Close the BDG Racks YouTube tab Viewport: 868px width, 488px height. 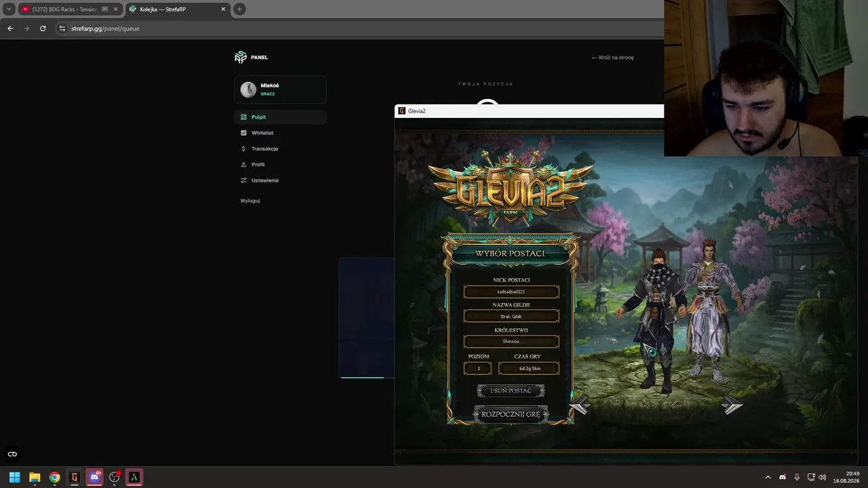click(116, 9)
